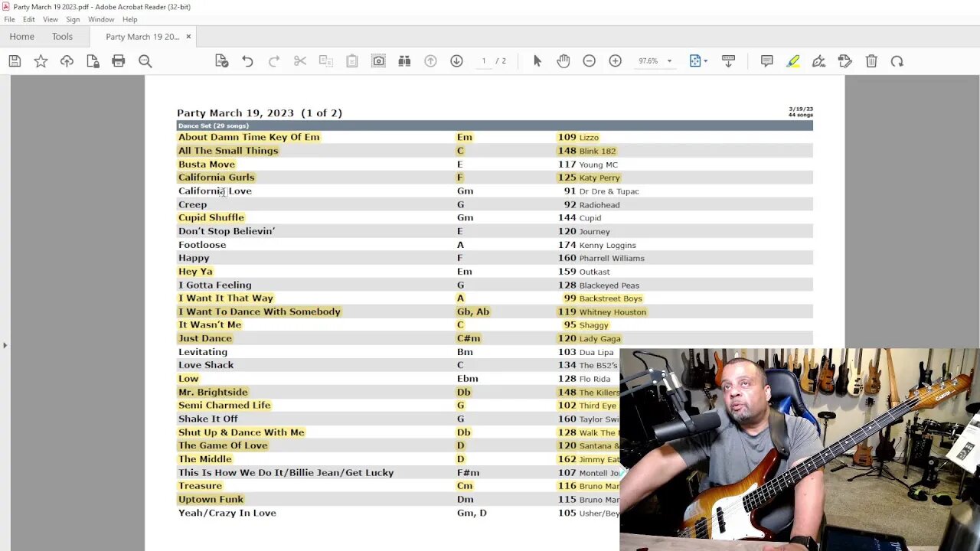Expand the left navigation pane arrow
Viewport: 980px width, 551px height.
point(5,345)
